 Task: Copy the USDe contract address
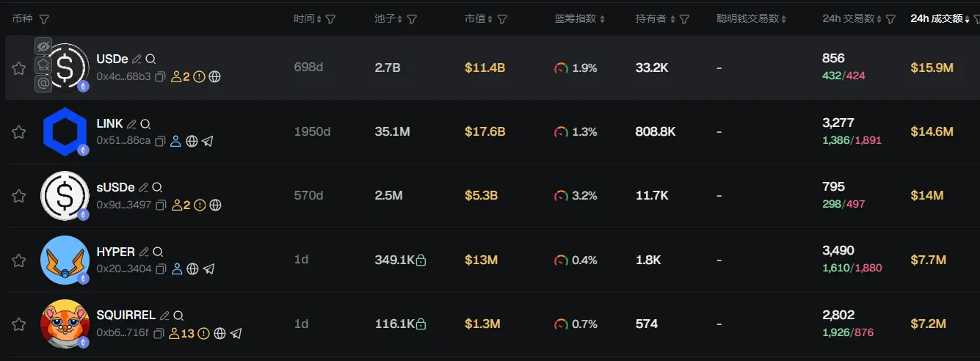point(160,76)
